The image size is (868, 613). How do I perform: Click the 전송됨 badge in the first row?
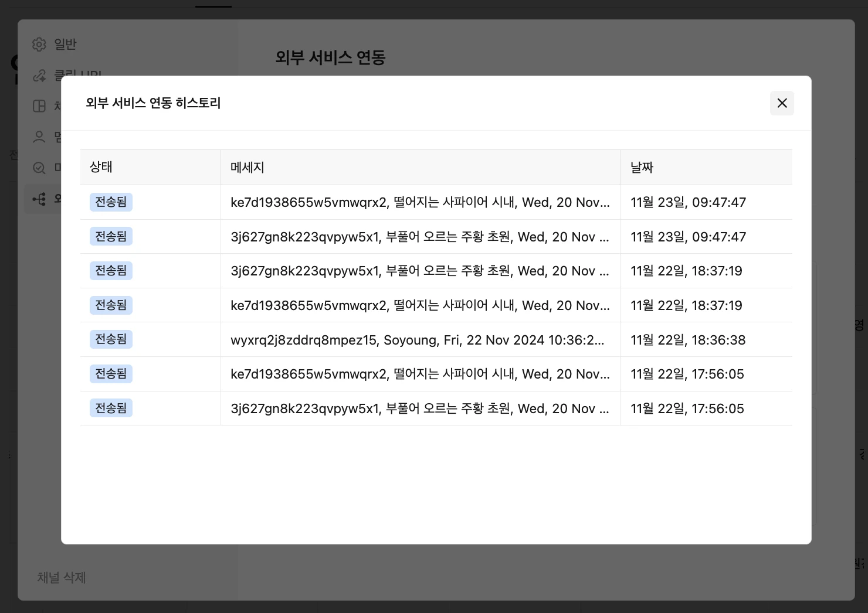click(x=111, y=202)
